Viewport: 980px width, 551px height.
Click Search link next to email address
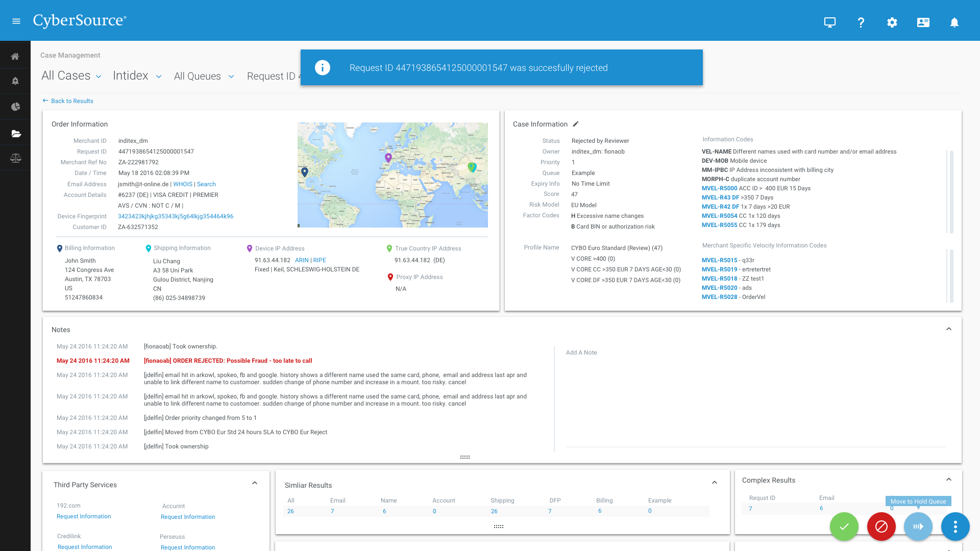click(x=206, y=184)
